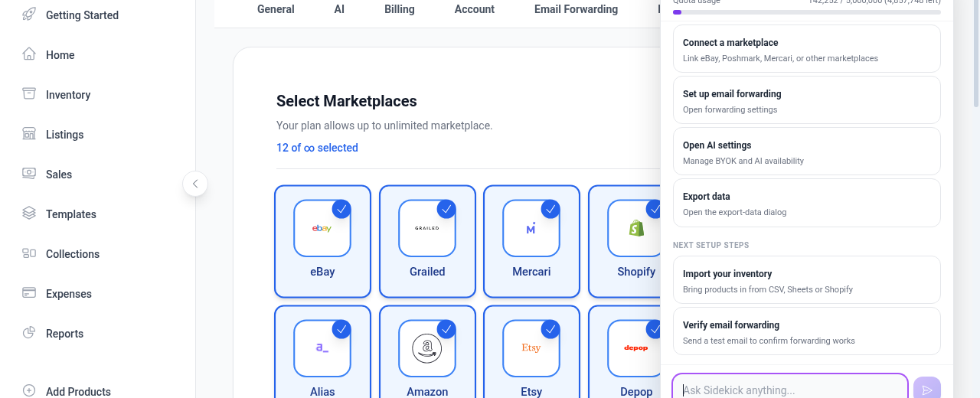Open the Billing tab
980x398 pixels.
click(400, 9)
